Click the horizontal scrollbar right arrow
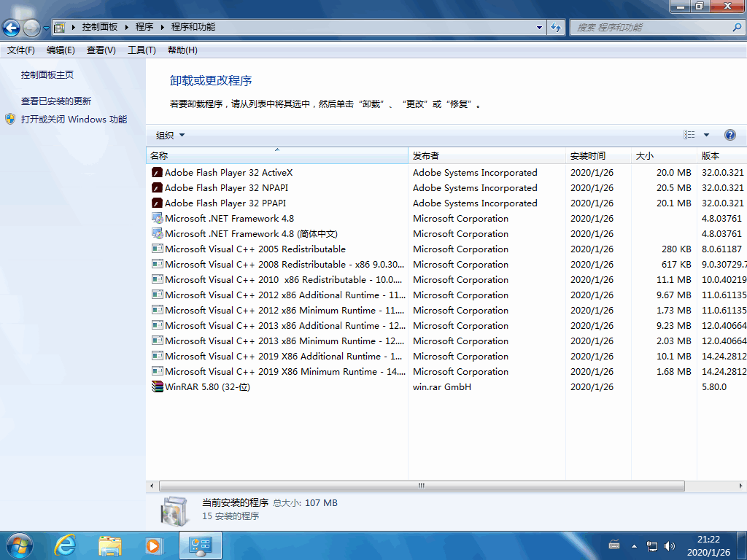Image resolution: width=747 pixels, height=560 pixels. (741, 486)
